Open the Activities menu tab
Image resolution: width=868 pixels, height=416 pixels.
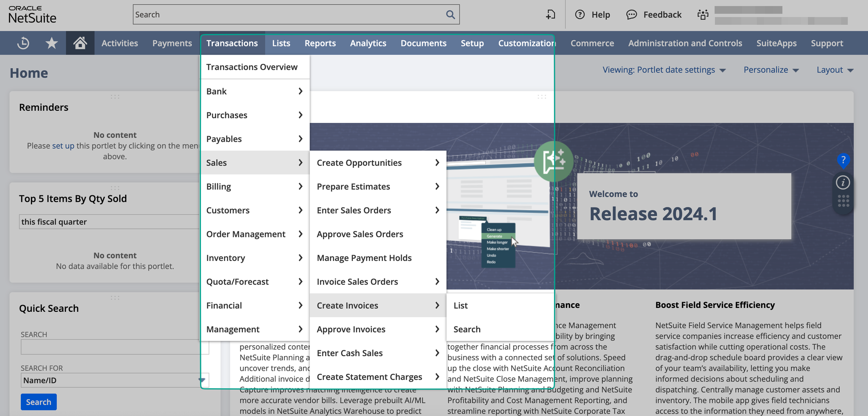tap(120, 43)
